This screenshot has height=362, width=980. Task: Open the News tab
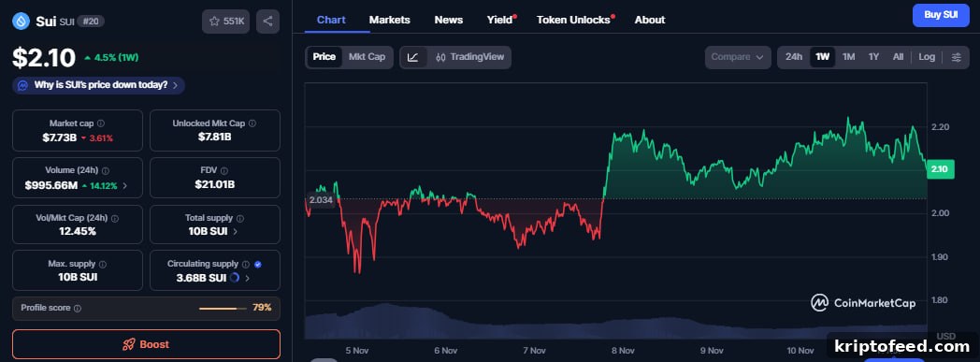tap(449, 20)
